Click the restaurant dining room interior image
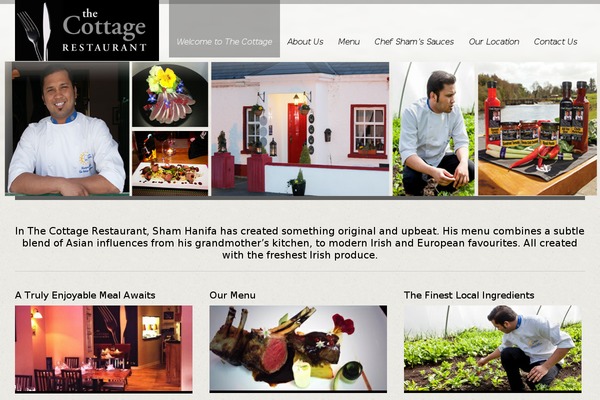The image size is (600, 400). coord(104,349)
